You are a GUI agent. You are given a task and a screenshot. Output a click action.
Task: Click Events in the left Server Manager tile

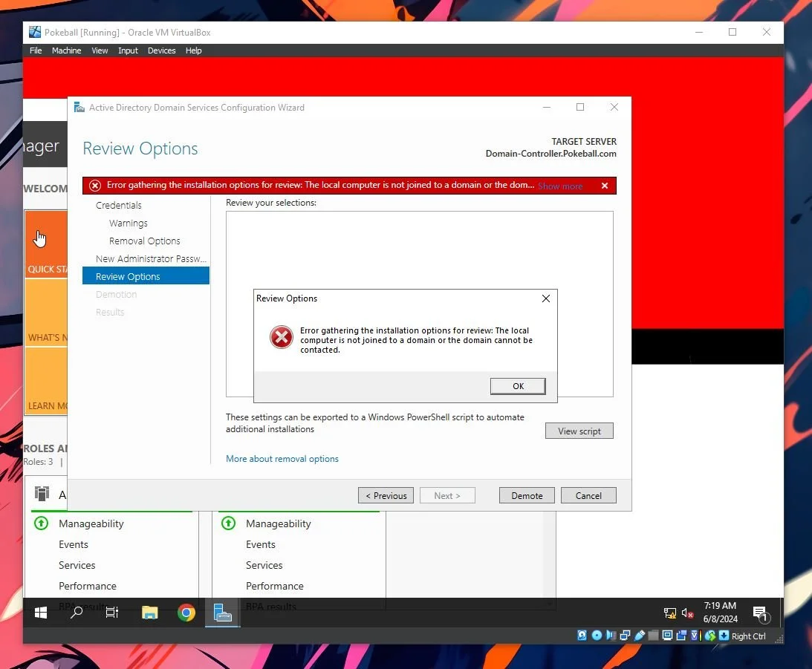click(74, 544)
